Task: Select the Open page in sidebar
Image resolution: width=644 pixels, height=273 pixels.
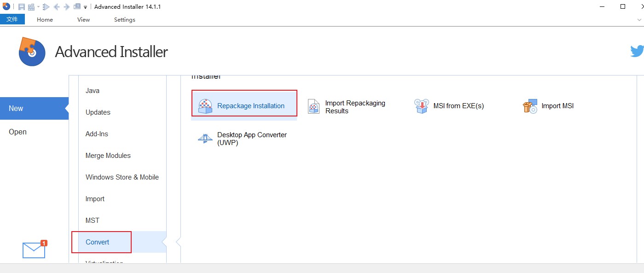Action: (x=17, y=132)
